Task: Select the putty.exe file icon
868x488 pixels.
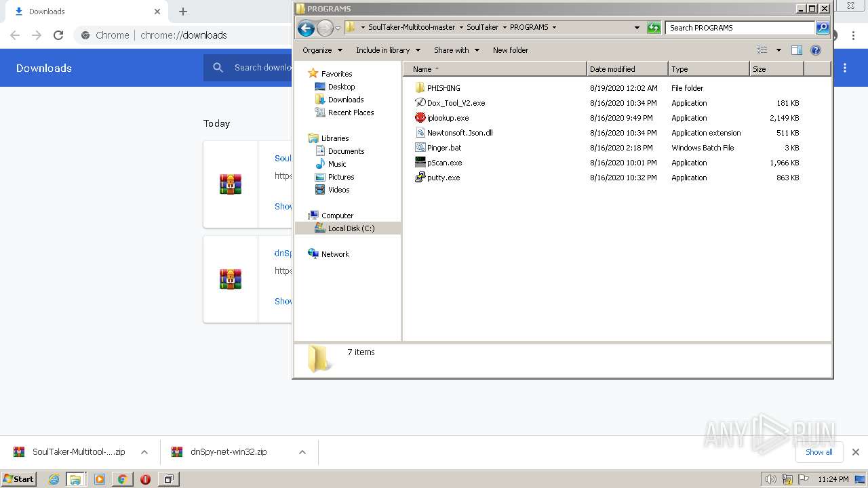Action: coord(420,178)
